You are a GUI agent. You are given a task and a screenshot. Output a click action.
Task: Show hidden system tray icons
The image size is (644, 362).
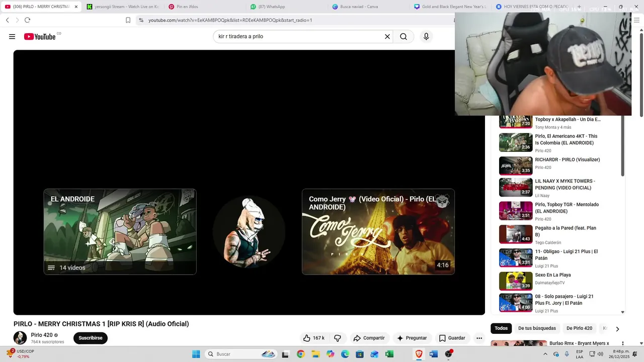tap(545, 354)
